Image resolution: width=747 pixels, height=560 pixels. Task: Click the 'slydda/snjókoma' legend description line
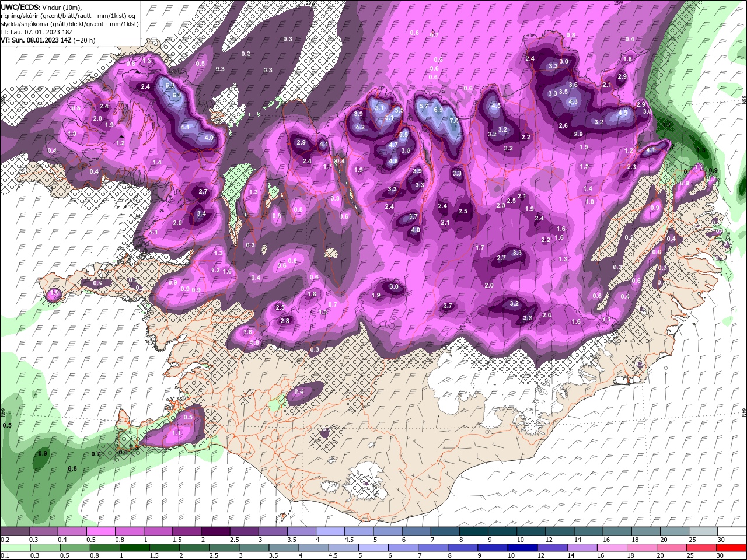(69, 24)
